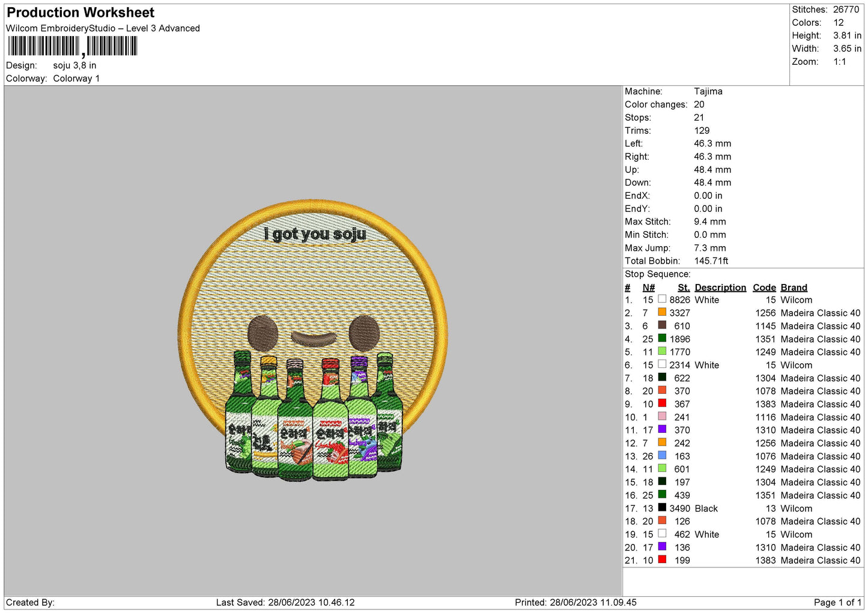Click the 'Production Worksheet' heading

[x=80, y=13]
